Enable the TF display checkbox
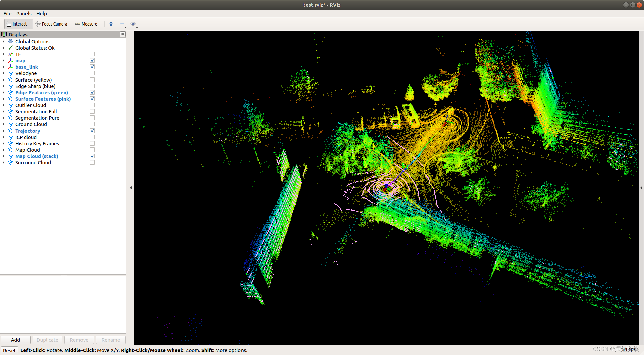 [92, 54]
